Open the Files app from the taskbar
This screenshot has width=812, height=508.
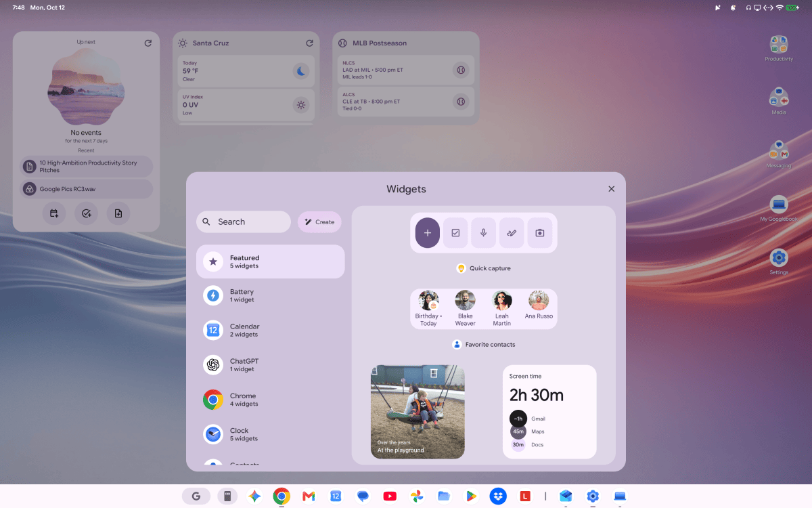pos(444,496)
